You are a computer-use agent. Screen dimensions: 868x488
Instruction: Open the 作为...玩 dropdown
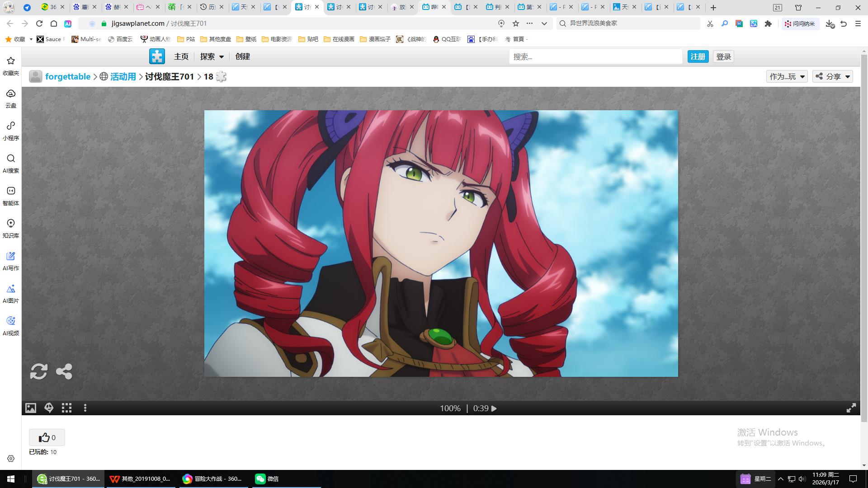click(x=787, y=76)
